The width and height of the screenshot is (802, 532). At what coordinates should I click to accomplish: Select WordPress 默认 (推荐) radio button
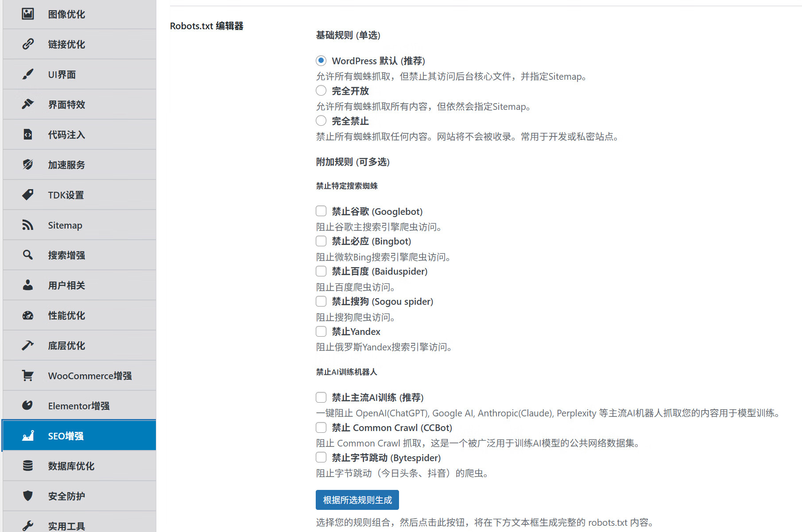tap(321, 61)
